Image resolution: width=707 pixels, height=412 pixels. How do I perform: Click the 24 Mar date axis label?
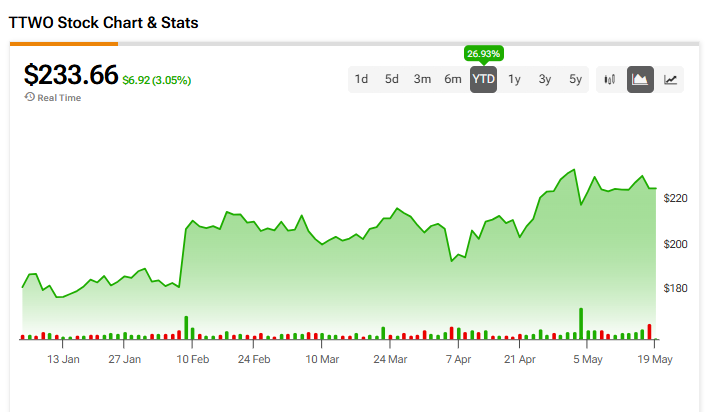[x=390, y=359]
